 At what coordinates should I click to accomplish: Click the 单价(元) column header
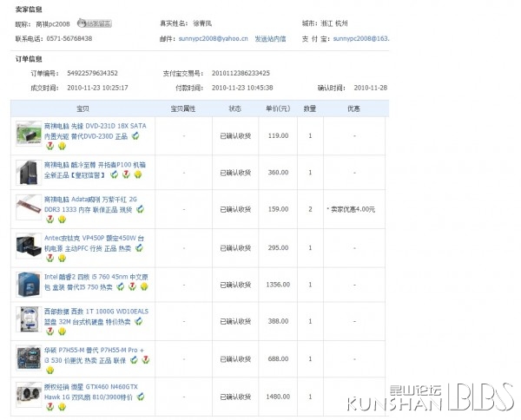[x=278, y=108]
